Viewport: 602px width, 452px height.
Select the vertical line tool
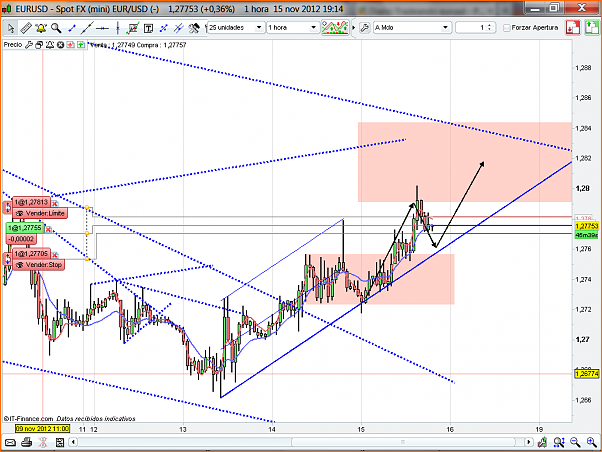click(x=117, y=28)
